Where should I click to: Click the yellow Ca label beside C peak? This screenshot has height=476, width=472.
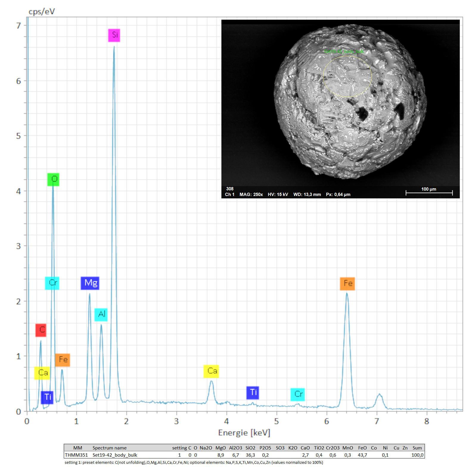point(42,373)
